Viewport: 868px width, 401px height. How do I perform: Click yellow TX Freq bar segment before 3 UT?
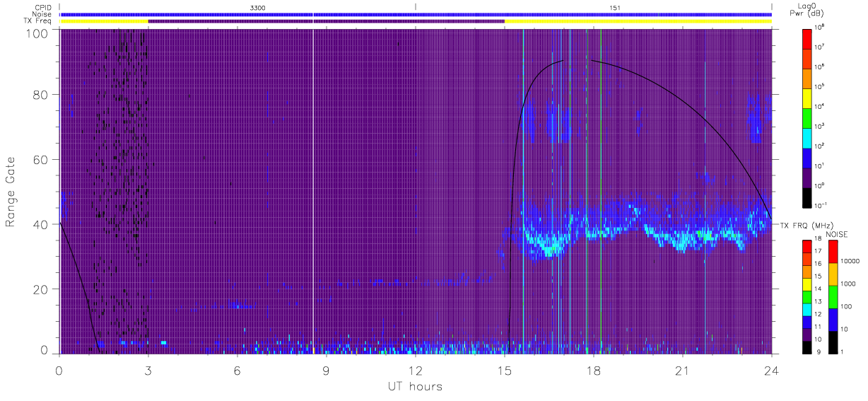pyautogui.click(x=104, y=21)
